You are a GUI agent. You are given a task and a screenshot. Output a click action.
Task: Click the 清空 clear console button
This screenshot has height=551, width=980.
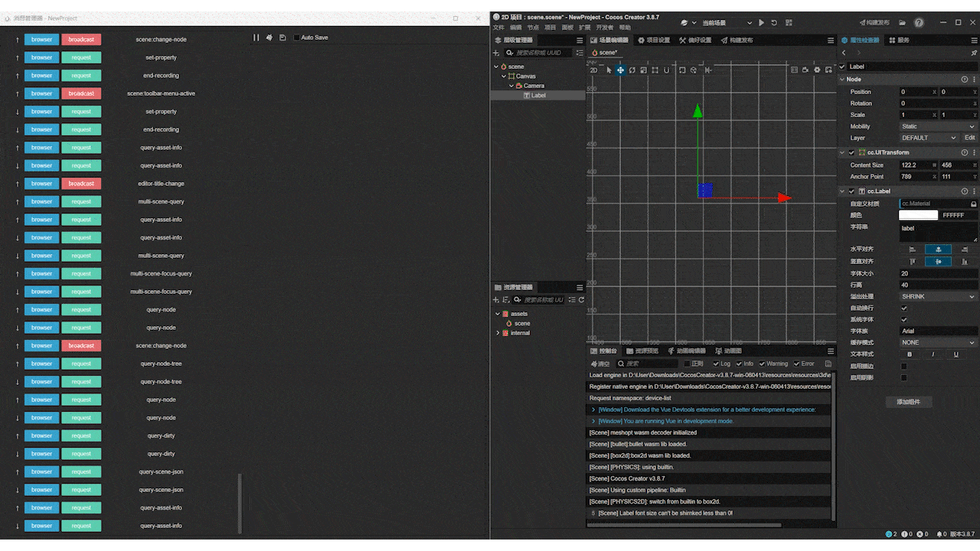coord(600,364)
